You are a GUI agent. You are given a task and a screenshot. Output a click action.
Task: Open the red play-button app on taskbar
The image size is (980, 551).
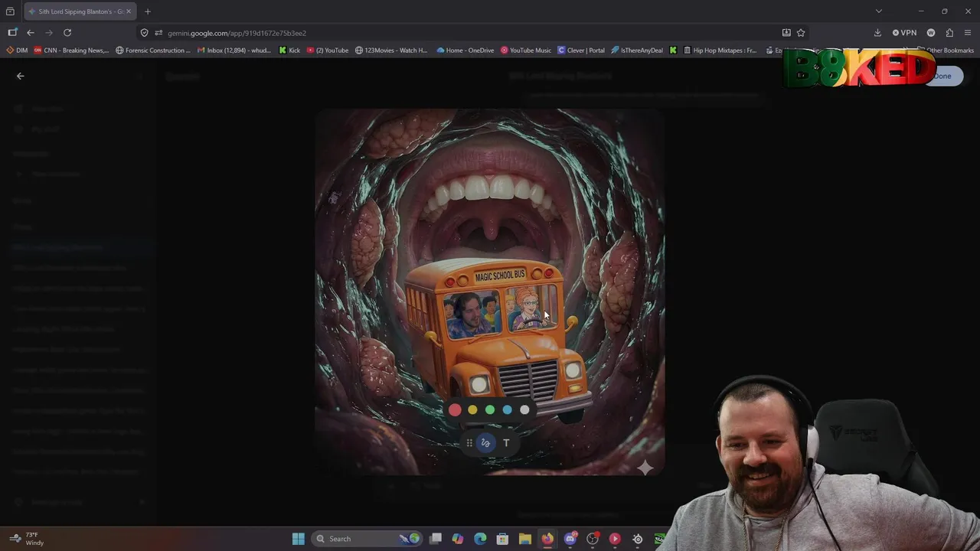pos(615,539)
